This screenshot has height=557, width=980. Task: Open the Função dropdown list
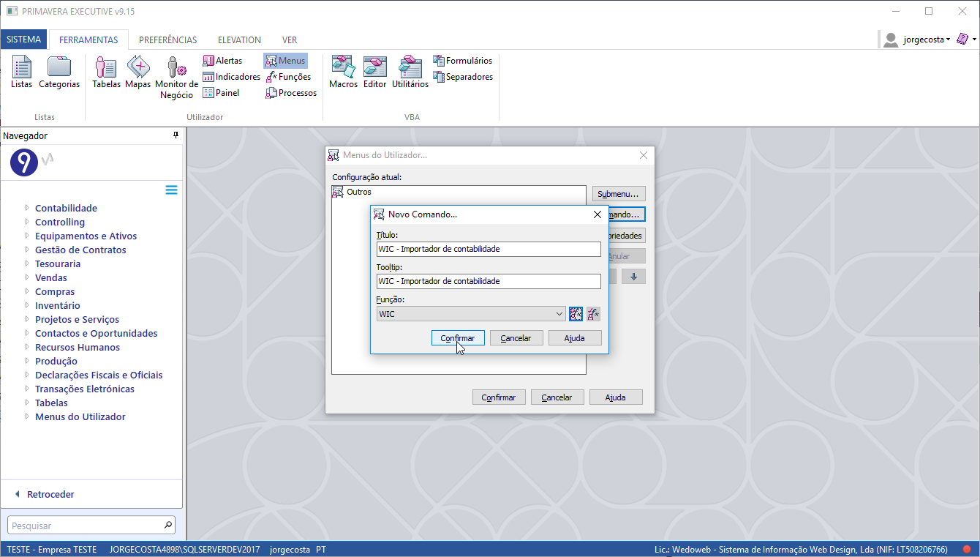(559, 314)
